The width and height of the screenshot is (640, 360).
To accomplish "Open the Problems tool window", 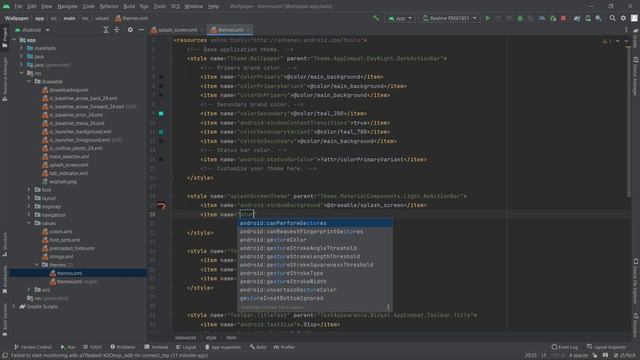I will point(123,347).
